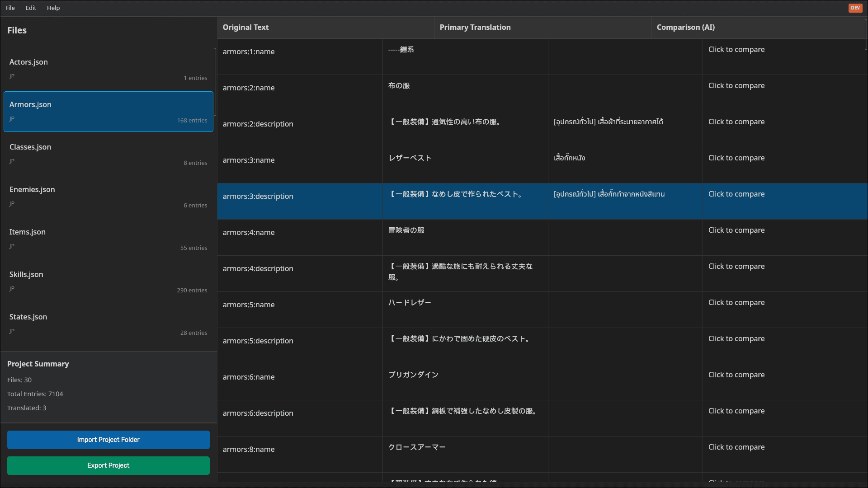The width and height of the screenshot is (868, 488).
Task: Select Items.json in the sidebar
Action: pos(108,239)
